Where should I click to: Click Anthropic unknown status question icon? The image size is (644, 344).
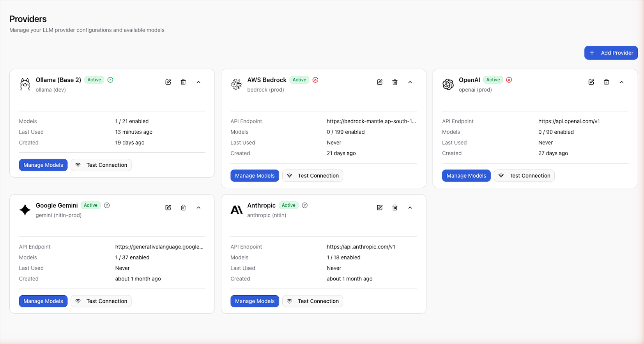coord(305,205)
